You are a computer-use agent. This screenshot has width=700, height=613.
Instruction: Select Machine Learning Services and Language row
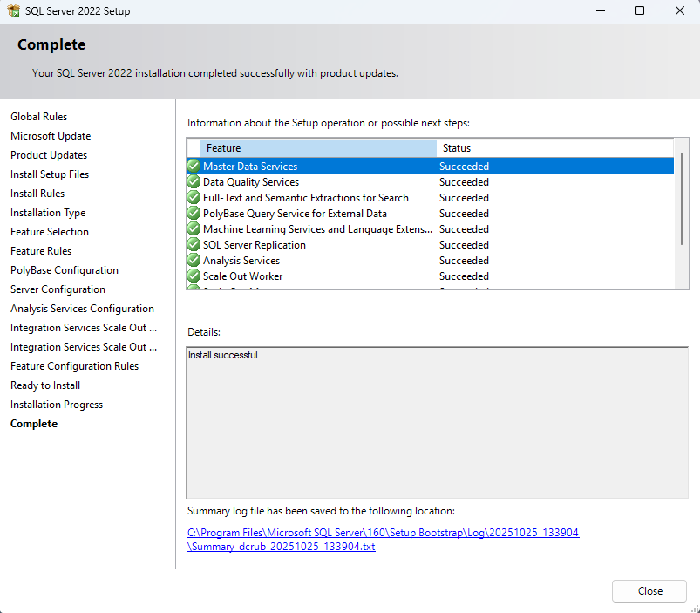[430, 228]
